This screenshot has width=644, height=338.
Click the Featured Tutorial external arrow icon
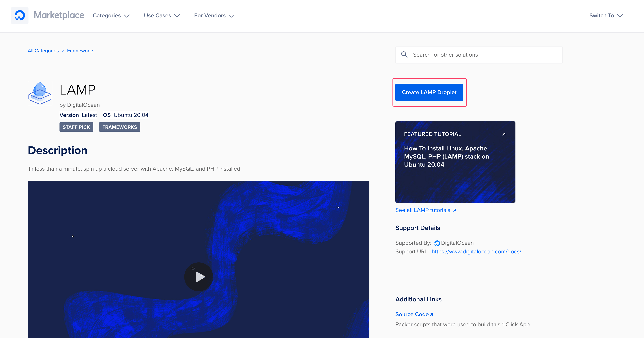click(504, 134)
